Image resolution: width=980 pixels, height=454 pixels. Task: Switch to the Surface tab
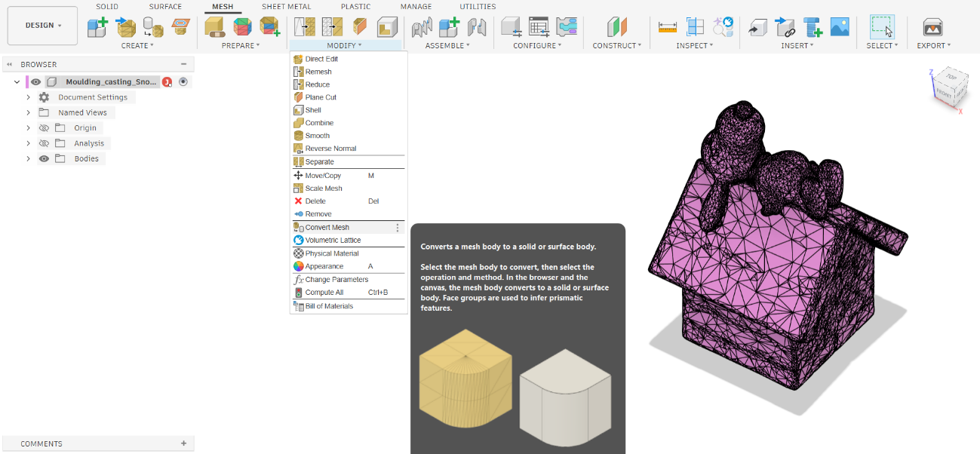tap(165, 7)
